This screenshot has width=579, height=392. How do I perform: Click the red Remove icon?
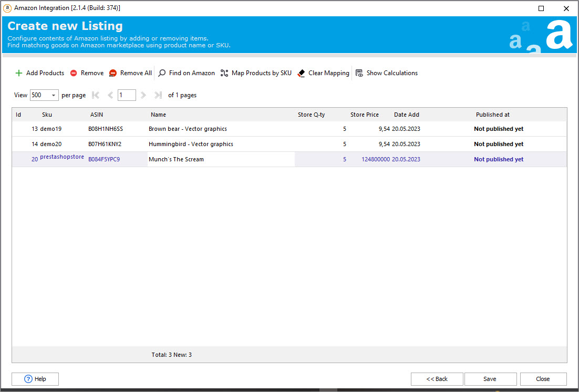click(74, 73)
